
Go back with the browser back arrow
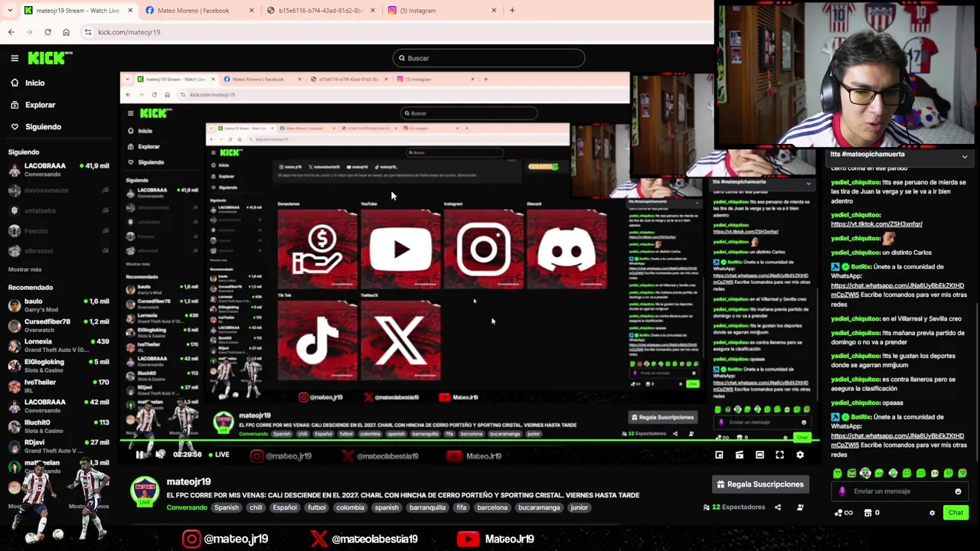(11, 32)
